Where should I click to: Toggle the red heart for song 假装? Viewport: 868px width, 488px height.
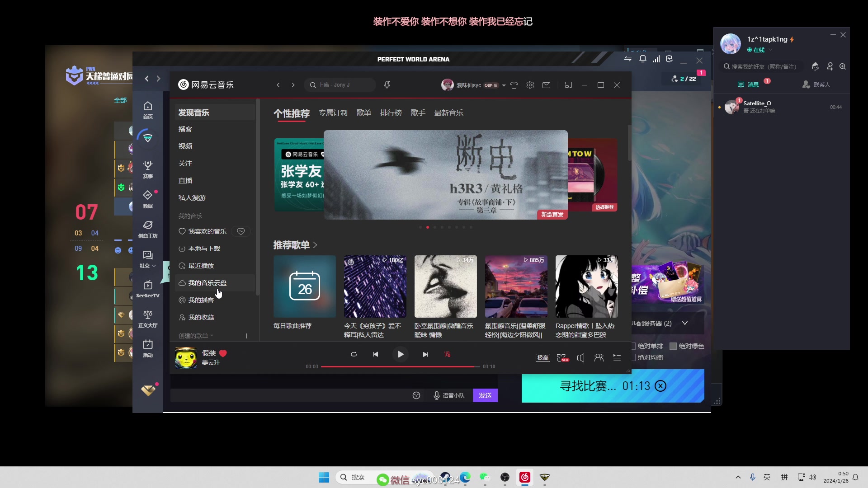tap(223, 353)
